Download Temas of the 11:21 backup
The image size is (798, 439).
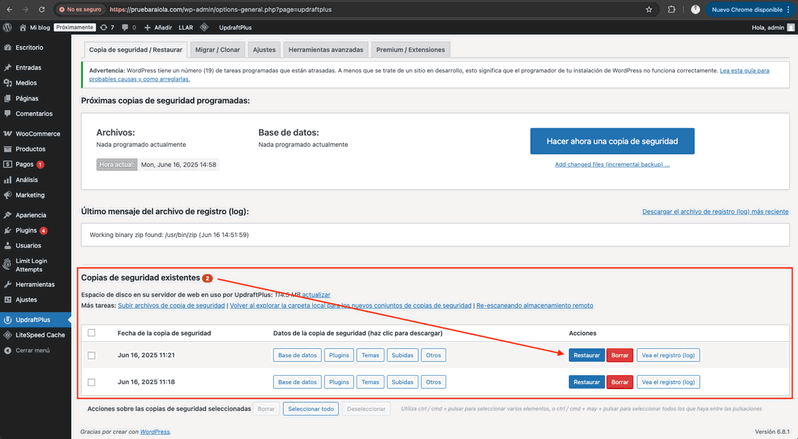coord(370,355)
